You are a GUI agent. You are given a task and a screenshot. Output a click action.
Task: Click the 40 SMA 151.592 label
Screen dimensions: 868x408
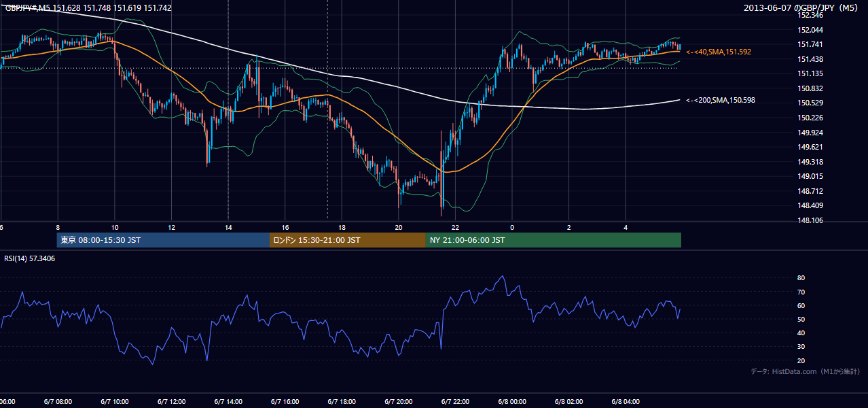pos(719,52)
